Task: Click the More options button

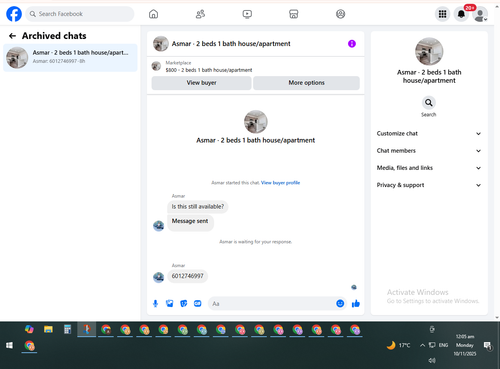Action: click(x=306, y=83)
